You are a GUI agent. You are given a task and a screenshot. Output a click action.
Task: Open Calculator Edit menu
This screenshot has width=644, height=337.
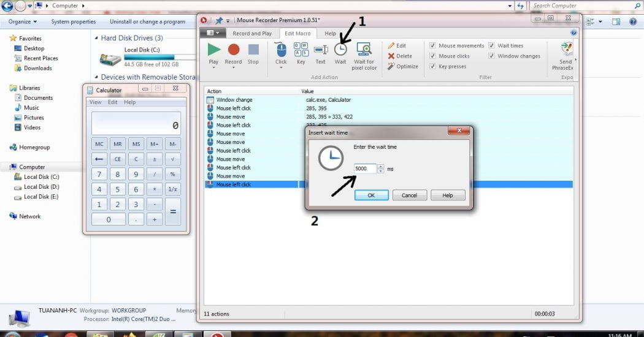click(x=112, y=102)
